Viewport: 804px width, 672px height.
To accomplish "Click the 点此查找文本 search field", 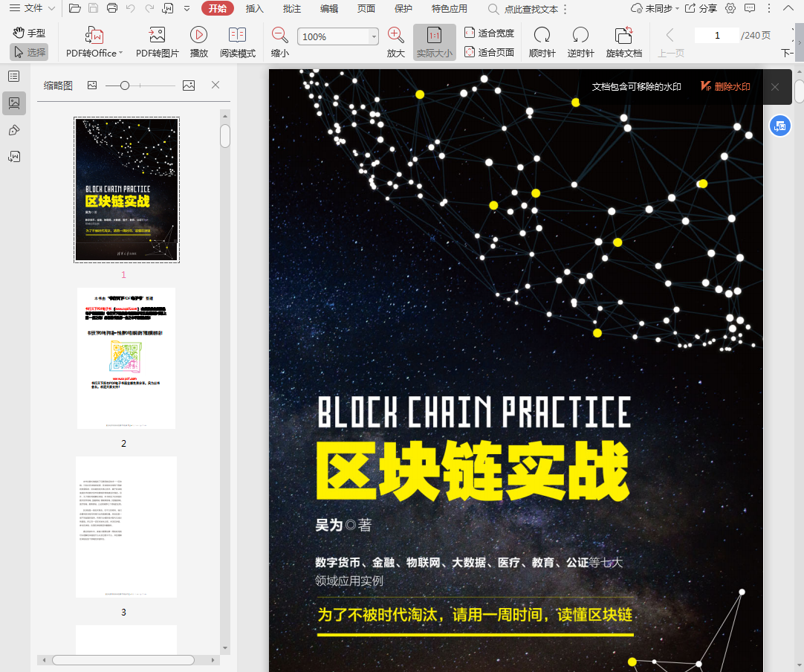I will point(524,9).
